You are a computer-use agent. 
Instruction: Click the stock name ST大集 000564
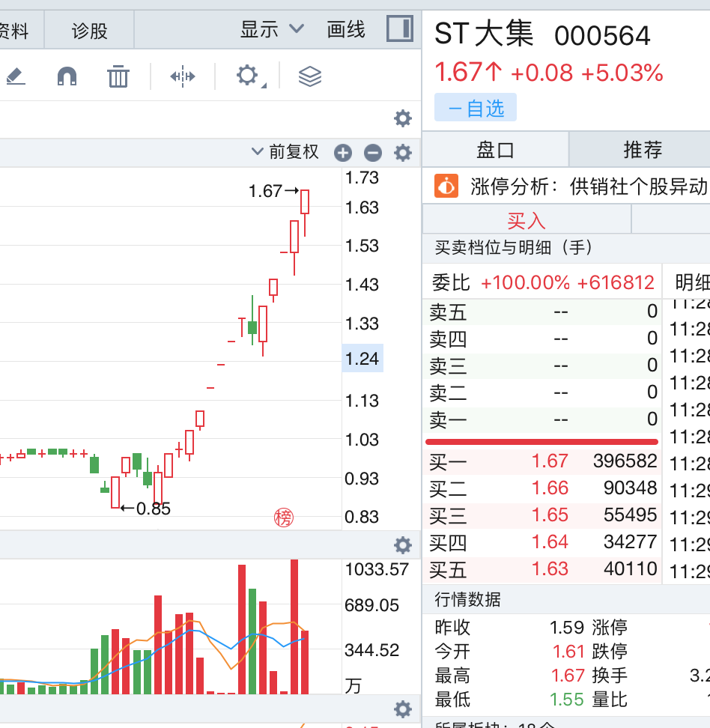pos(542,34)
